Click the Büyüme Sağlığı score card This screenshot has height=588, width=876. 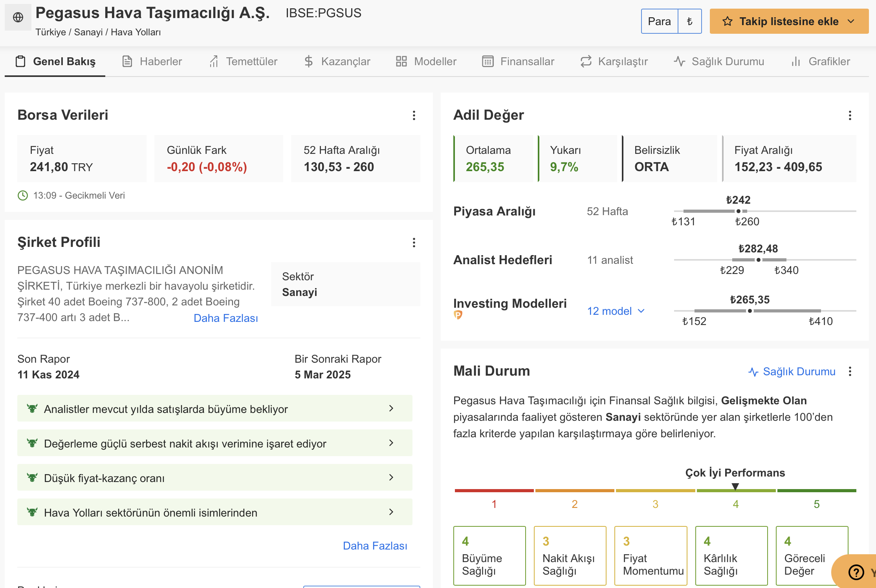[489, 555]
